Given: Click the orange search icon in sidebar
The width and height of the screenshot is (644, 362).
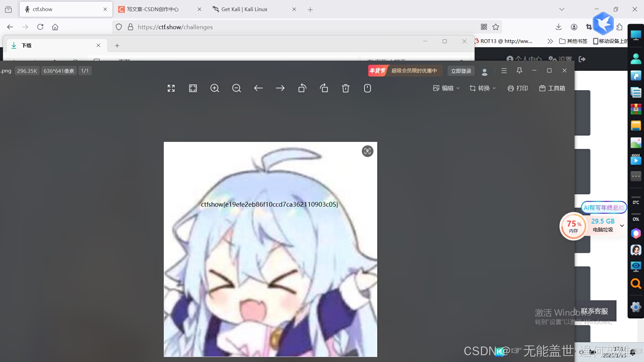Looking at the screenshot, I should coord(636,283).
